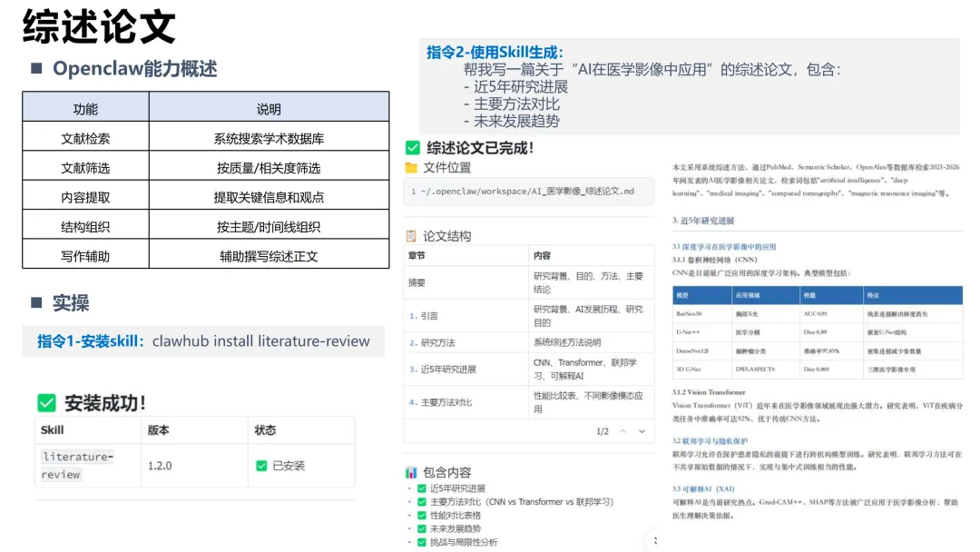980x552 pixels.
Task: Select the 内容提取 table cell
Action: (85, 195)
